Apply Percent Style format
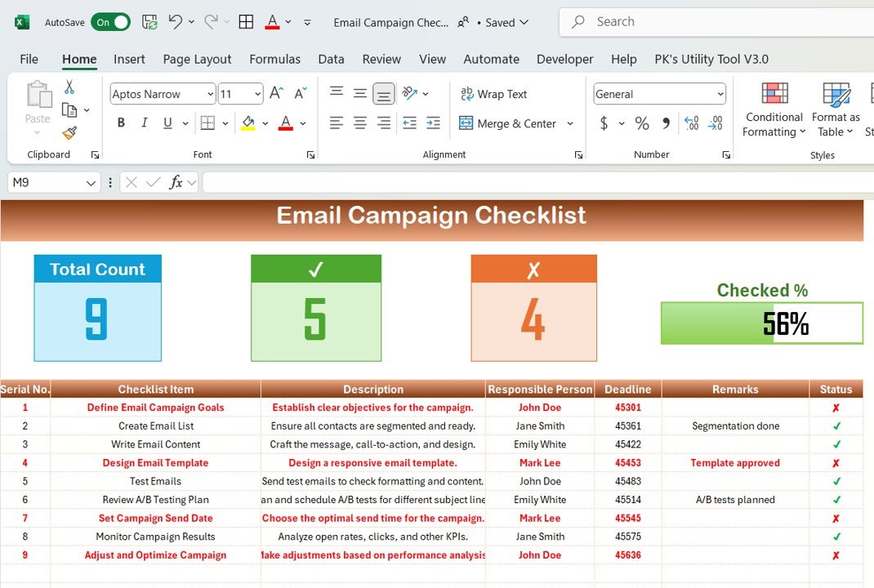The height and width of the screenshot is (588, 874). (x=642, y=123)
